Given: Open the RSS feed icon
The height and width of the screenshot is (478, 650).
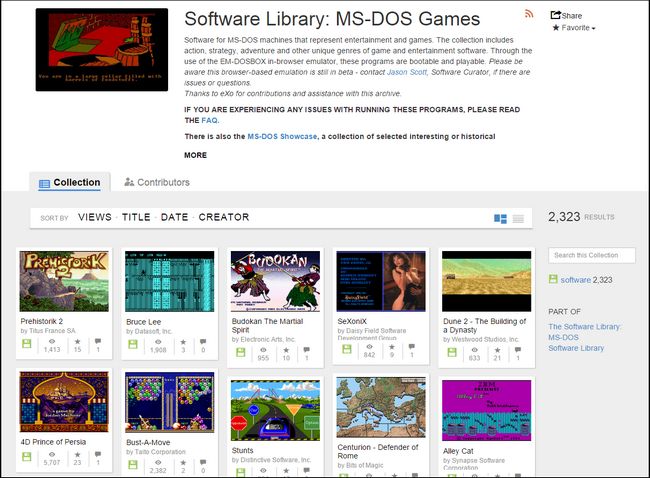Looking at the screenshot, I should [529, 14].
